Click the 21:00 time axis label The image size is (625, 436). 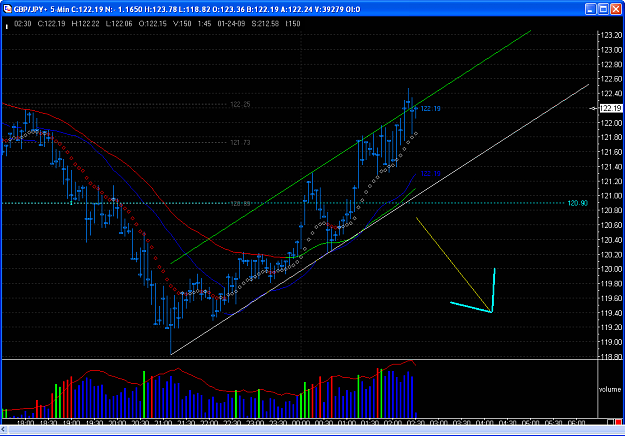[x=163, y=422]
